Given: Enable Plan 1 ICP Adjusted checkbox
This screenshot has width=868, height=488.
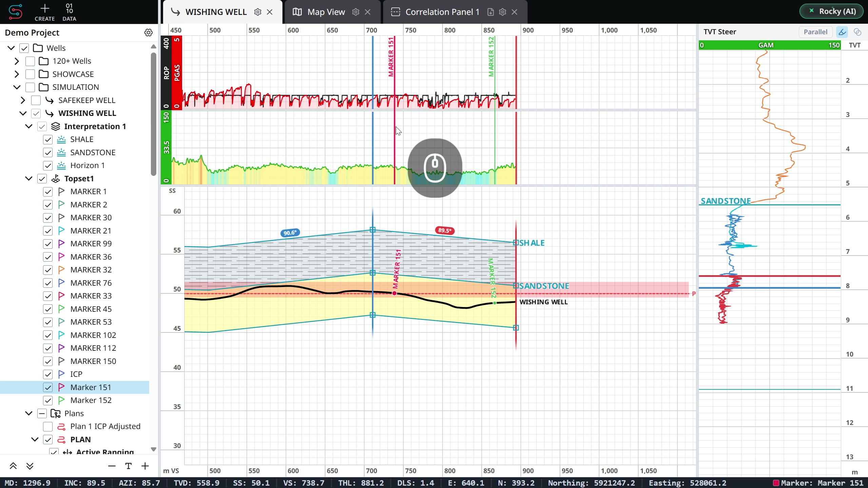Looking at the screenshot, I should (x=48, y=426).
